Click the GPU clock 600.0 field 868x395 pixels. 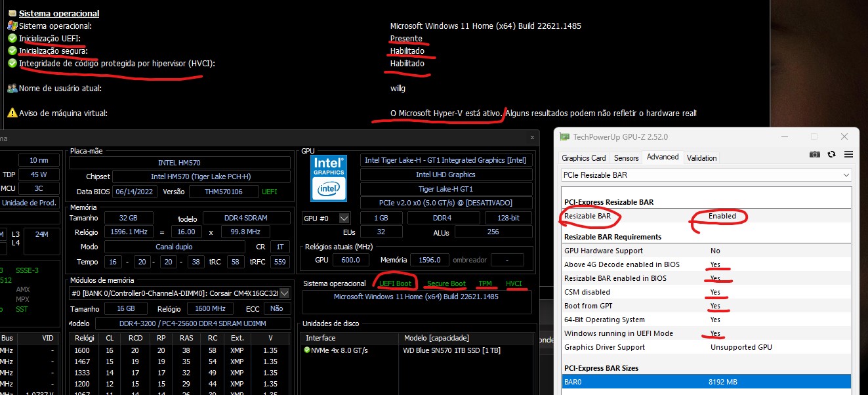350,260
